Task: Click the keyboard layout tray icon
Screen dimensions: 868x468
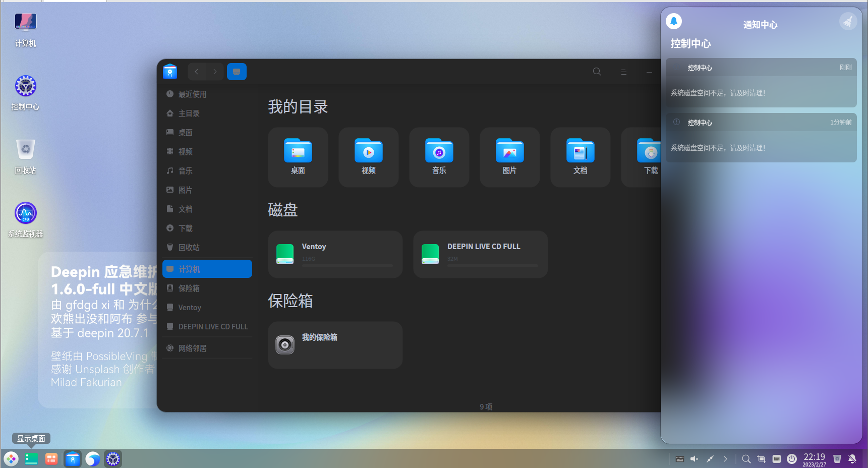Action: pyautogui.click(x=680, y=459)
